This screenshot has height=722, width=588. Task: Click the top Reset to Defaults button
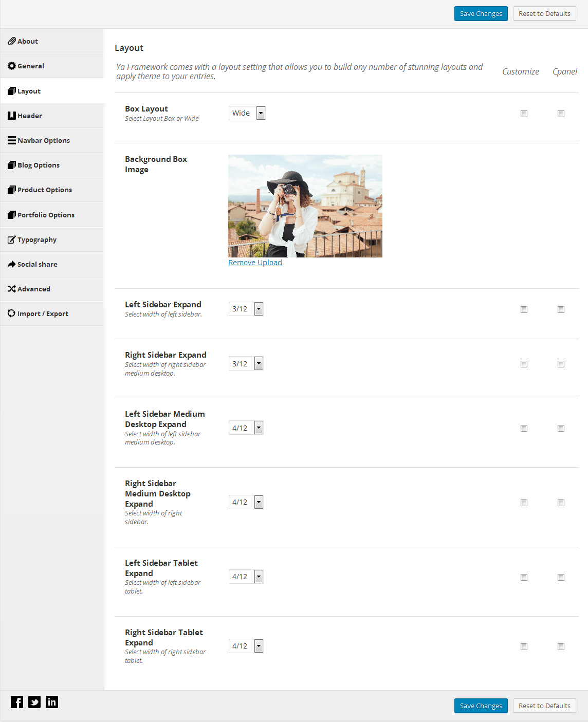(x=544, y=13)
